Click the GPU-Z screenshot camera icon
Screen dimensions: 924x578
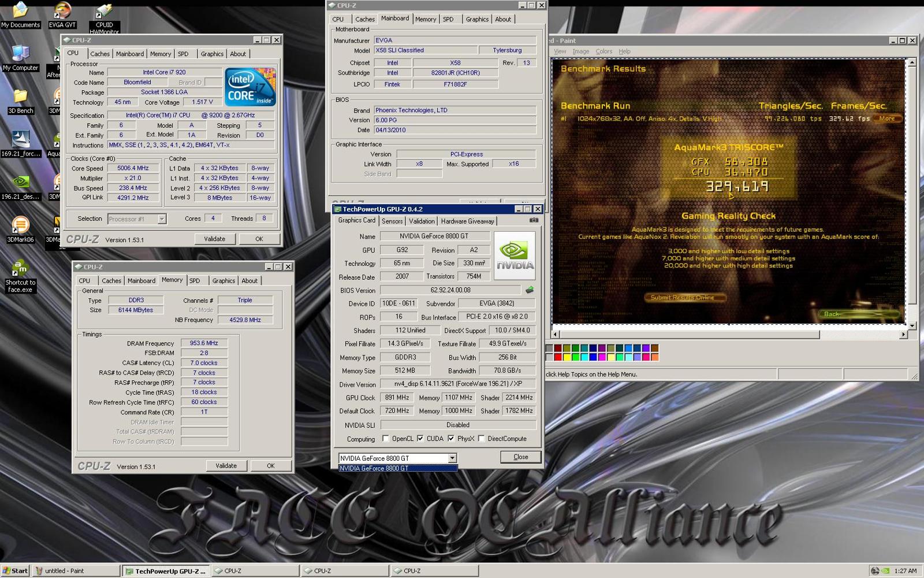[x=534, y=220]
